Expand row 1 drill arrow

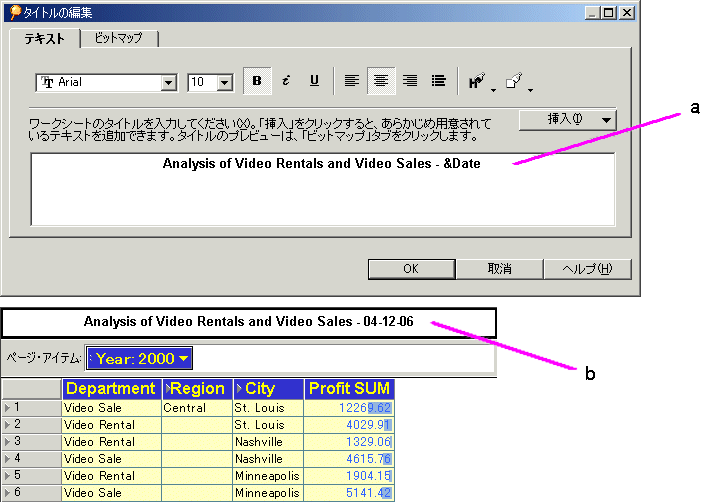click(7, 407)
